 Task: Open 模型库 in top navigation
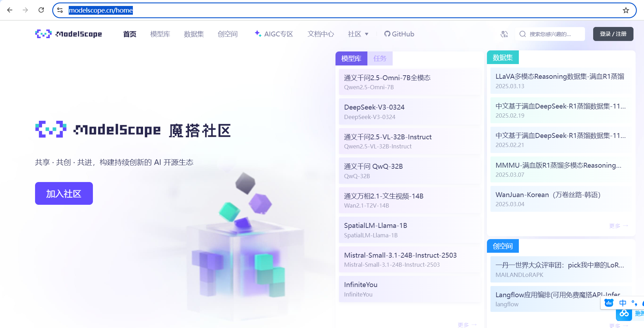point(160,34)
